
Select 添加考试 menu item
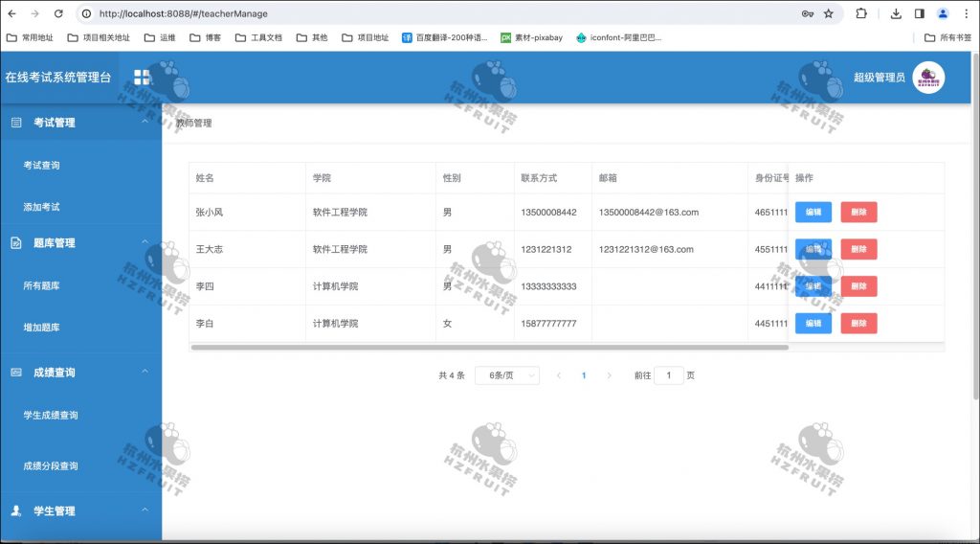pos(41,207)
